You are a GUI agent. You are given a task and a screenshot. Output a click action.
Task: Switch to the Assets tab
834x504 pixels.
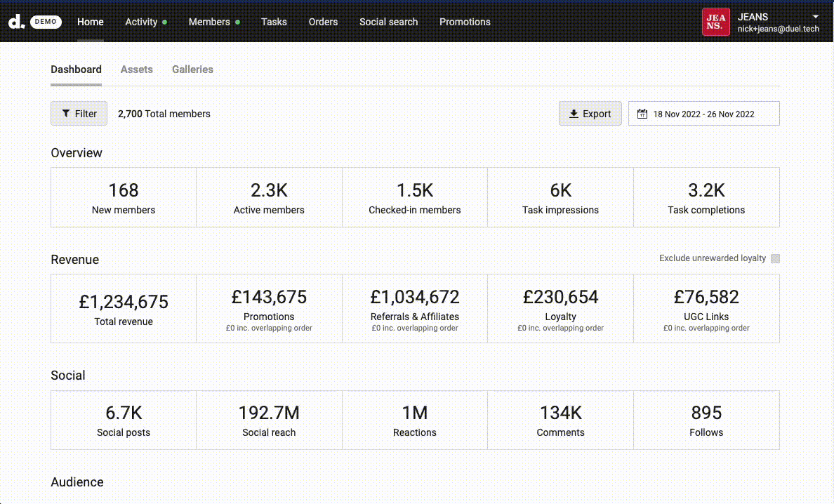136,69
